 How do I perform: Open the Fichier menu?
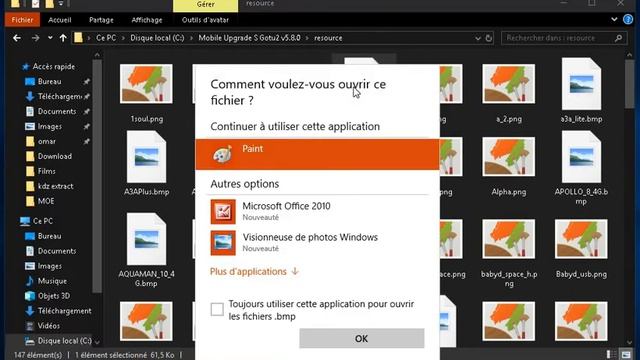[22, 20]
